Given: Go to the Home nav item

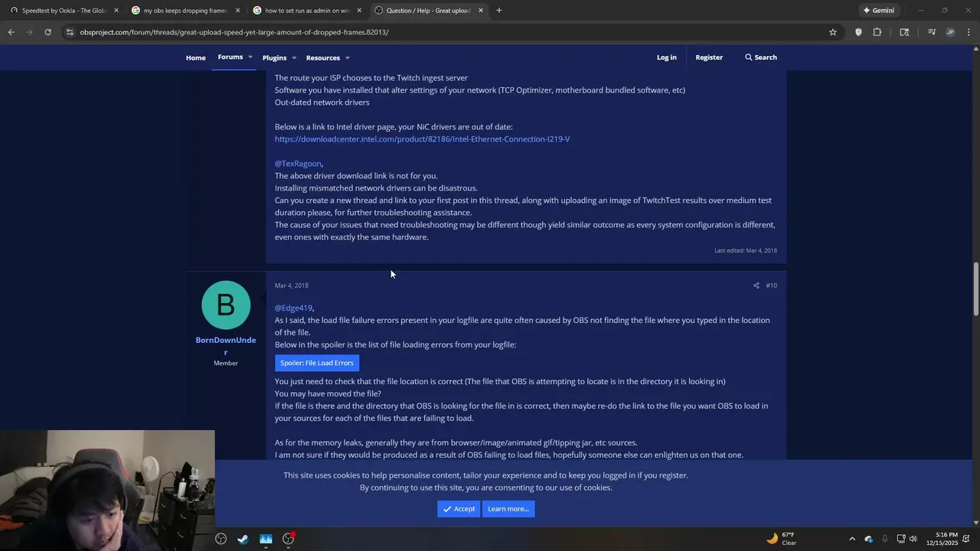Looking at the screenshot, I should [x=195, y=57].
